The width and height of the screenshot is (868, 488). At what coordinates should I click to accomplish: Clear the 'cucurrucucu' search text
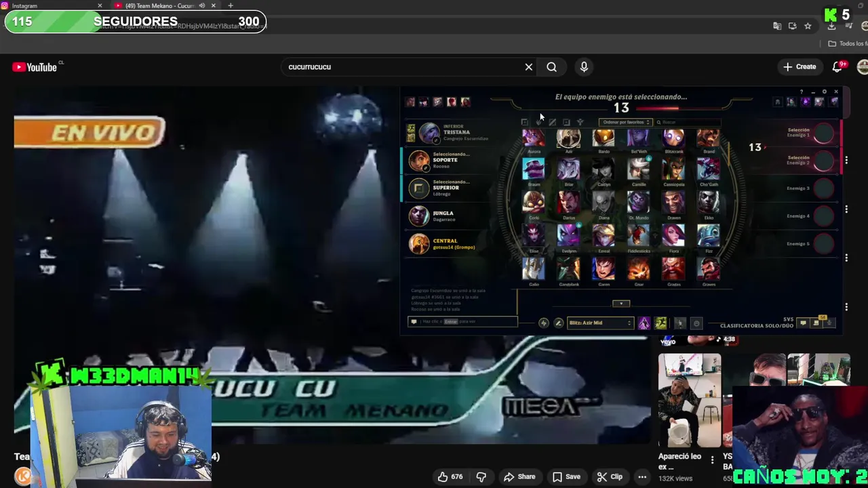[529, 66]
